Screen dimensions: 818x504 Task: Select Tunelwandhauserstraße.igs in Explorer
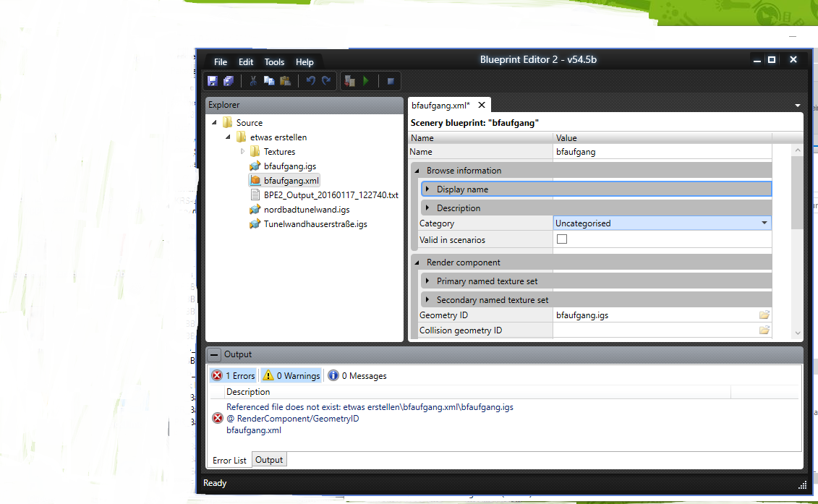point(315,224)
